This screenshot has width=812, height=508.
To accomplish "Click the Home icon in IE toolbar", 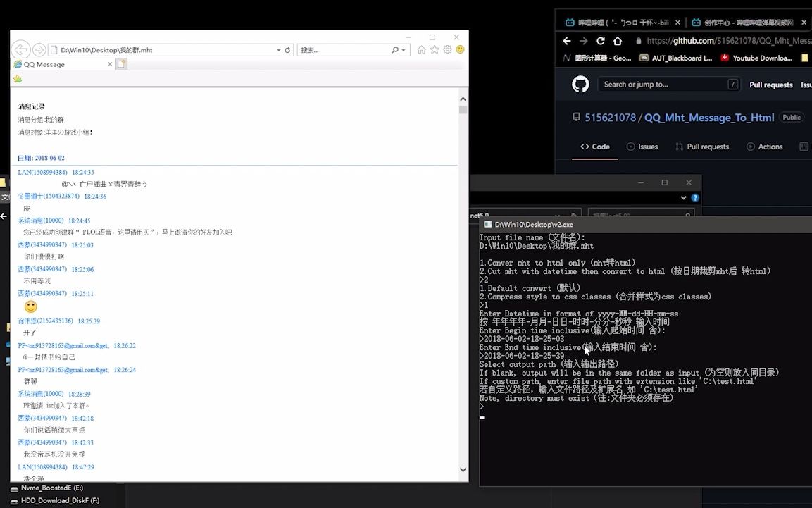I will pyautogui.click(x=420, y=50).
